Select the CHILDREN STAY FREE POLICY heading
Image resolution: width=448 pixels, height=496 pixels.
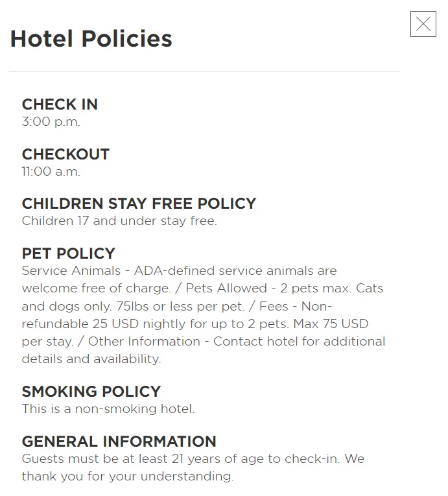(x=139, y=204)
